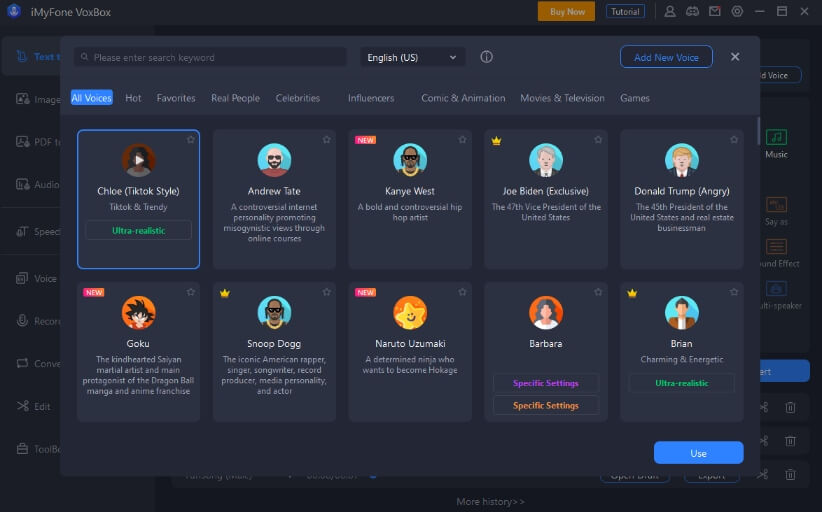Screen dimensions: 822x512
Task: Open the Voice sidebar icon
Action: click(23, 278)
